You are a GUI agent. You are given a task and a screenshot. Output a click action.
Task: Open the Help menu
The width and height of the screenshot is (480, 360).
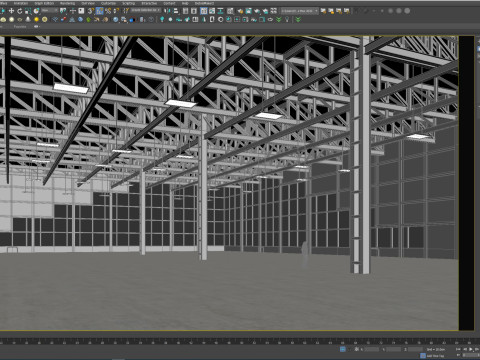[x=185, y=3]
